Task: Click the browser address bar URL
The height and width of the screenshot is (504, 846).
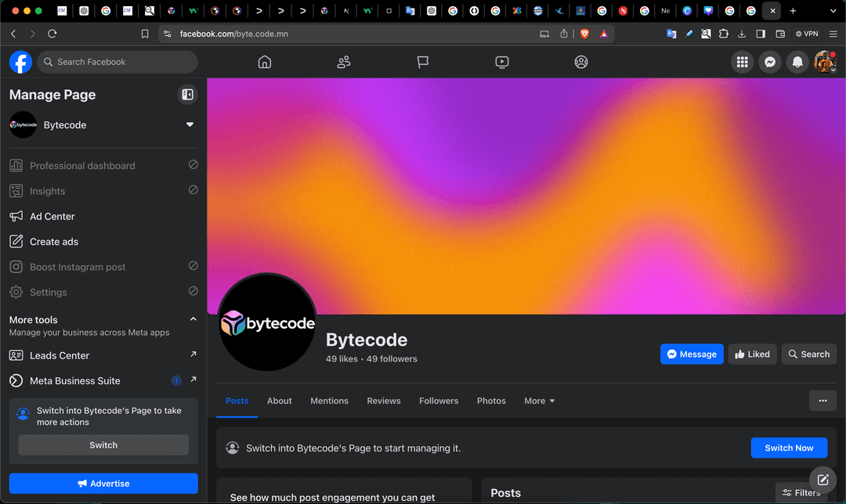Action: 234,34
